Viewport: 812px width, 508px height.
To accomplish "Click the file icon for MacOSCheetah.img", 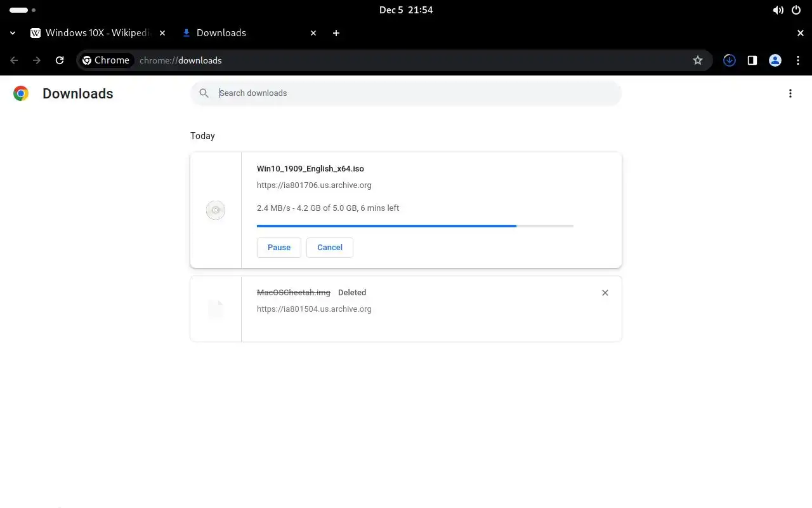I will (216, 309).
